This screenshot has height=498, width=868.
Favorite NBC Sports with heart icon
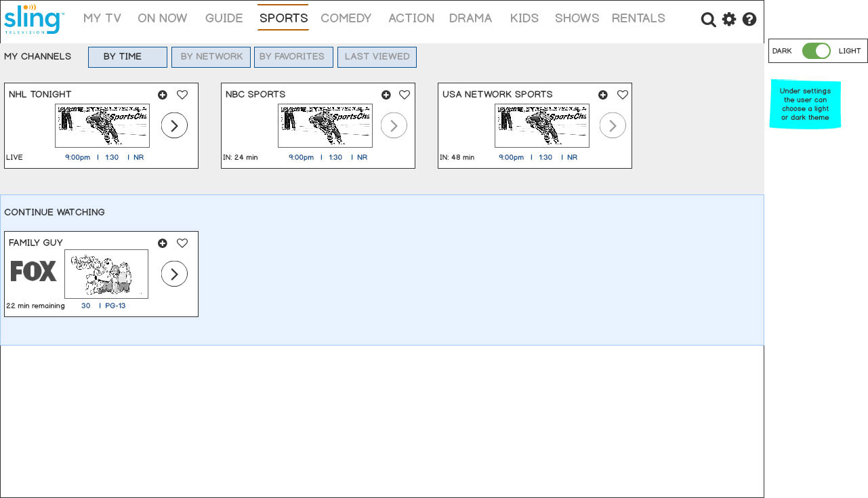405,95
